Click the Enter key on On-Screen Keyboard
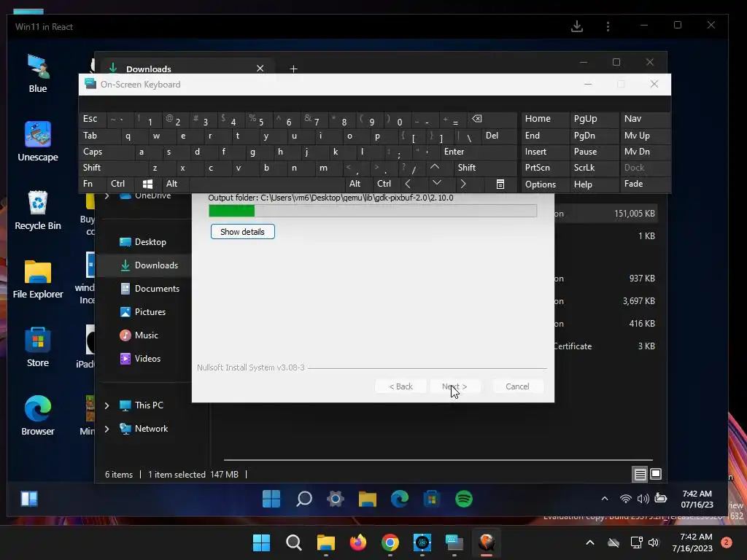 coord(479,152)
